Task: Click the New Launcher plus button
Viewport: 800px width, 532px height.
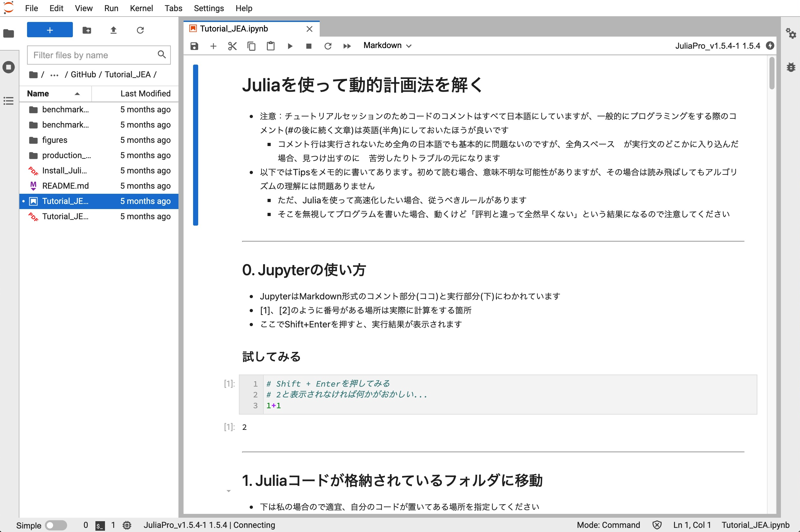Action: click(50, 30)
